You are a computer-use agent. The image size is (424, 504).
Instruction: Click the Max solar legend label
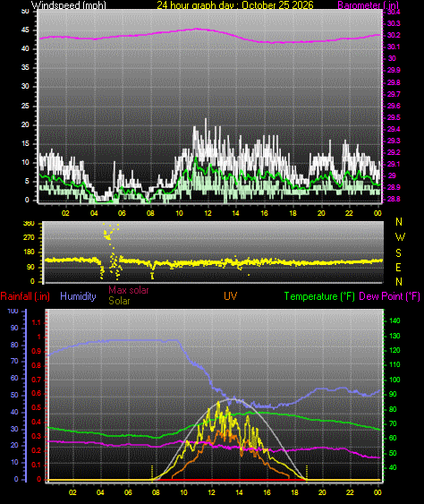(x=129, y=290)
